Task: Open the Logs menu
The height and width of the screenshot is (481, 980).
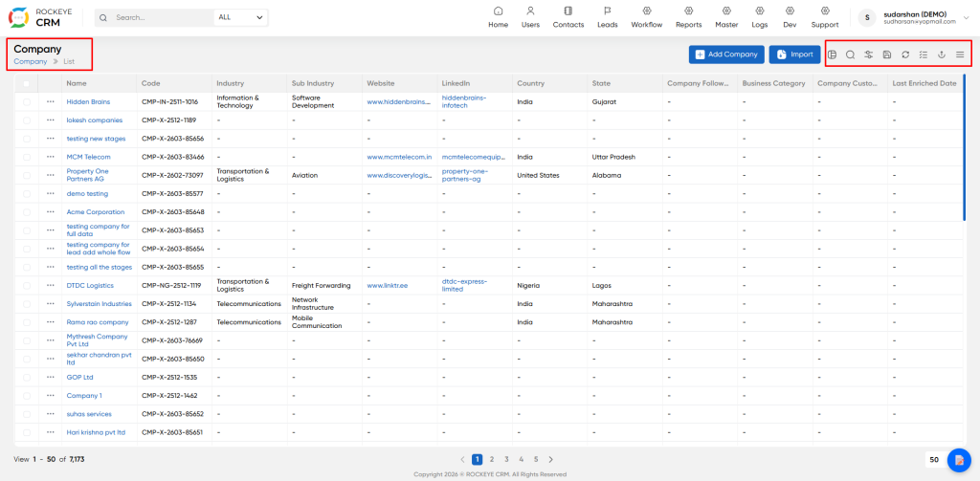Action: [x=760, y=17]
